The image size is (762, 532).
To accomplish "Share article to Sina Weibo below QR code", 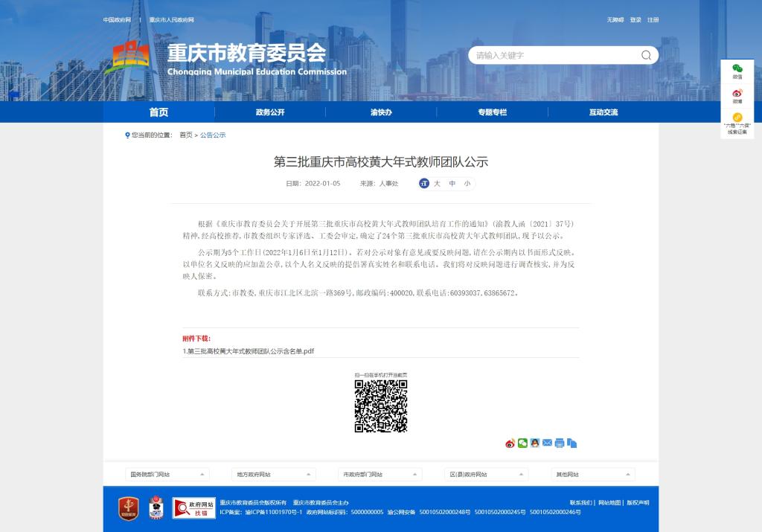I will tap(510, 443).
